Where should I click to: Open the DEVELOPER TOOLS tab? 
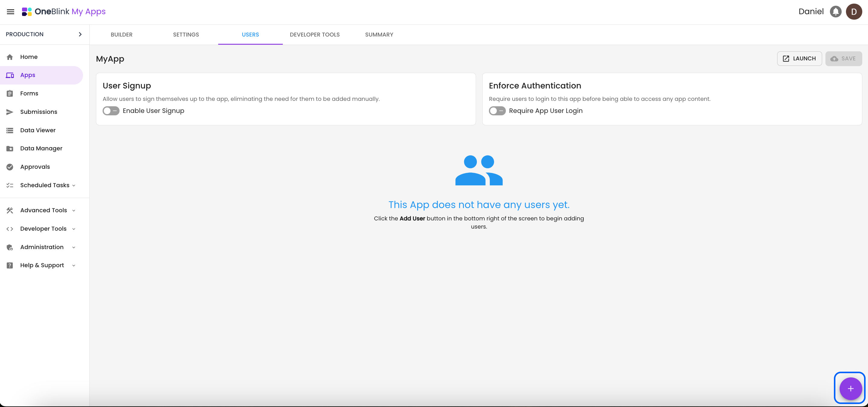tap(314, 34)
